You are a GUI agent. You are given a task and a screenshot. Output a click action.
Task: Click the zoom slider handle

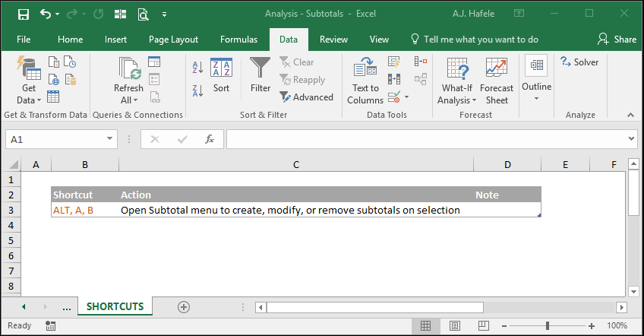[x=548, y=326]
